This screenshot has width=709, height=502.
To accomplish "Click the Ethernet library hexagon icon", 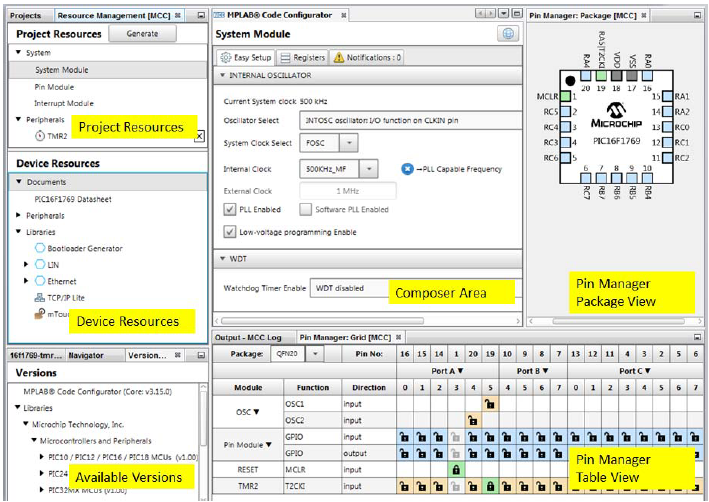I will point(40,281).
